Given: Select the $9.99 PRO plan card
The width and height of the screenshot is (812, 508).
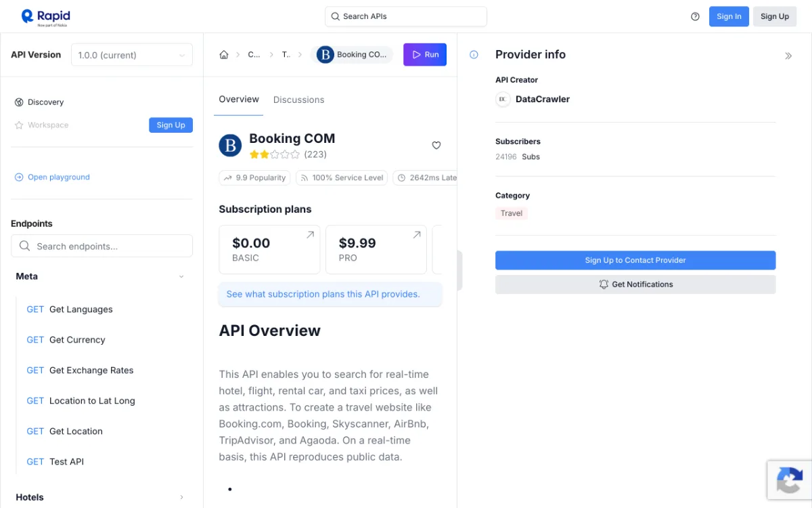Looking at the screenshot, I should pyautogui.click(x=376, y=249).
